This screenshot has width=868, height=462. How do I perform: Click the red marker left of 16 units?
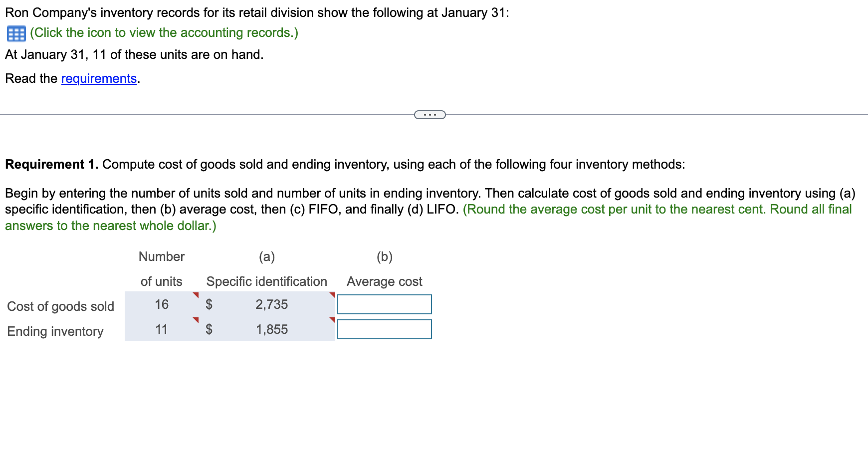pyautogui.click(x=197, y=295)
